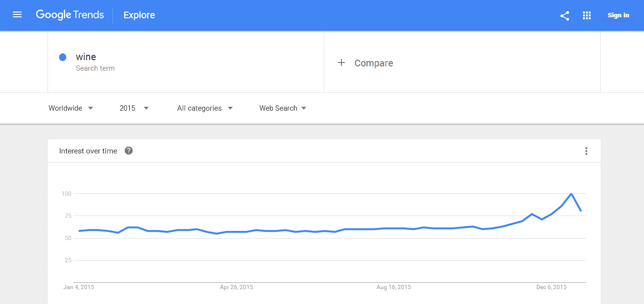The width and height of the screenshot is (644, 304).
Task: Open the Web Search type dropdown
Action: [283, 108]
